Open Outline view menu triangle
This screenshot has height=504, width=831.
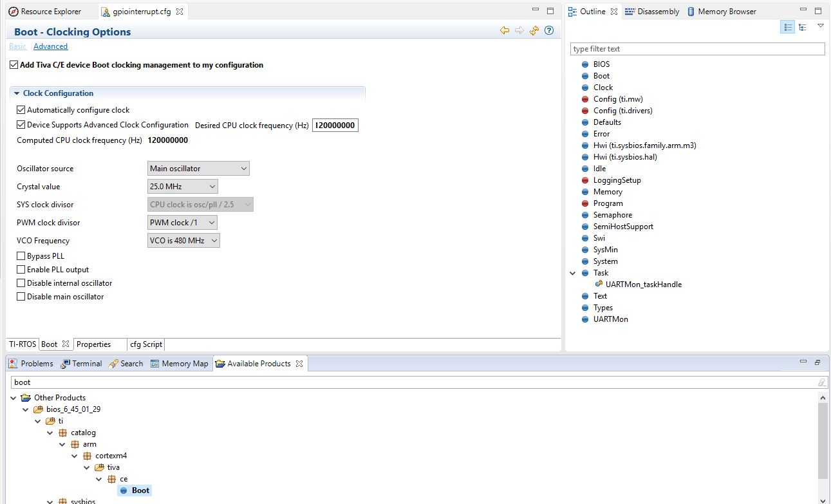pyautogui.click(x=821, y=26)
